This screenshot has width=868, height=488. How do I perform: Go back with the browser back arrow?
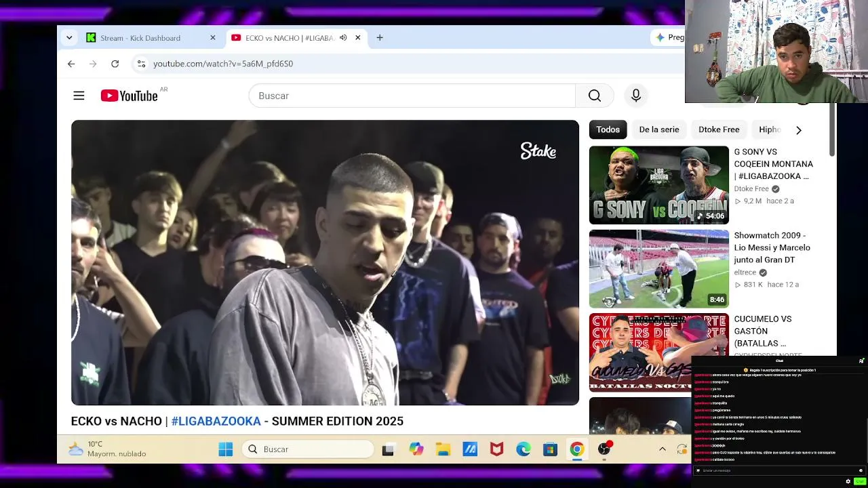tap(71, 64)
